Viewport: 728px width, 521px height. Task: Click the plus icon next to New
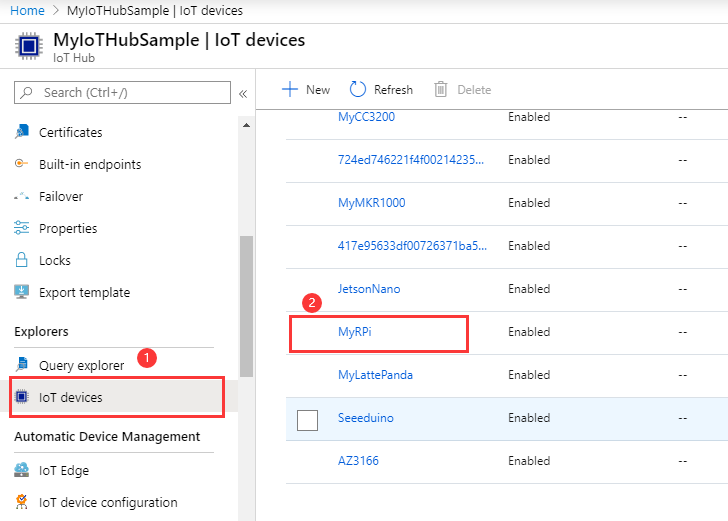coord(290,89)
